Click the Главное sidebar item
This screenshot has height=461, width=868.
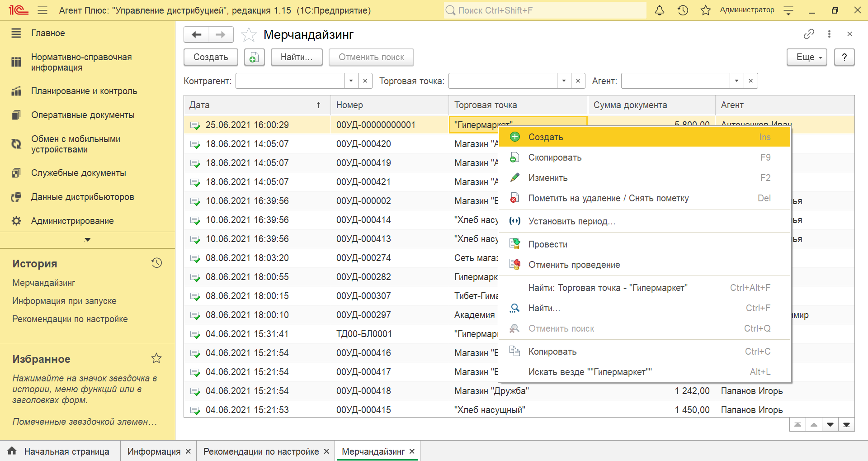click(x=87, y=33)
